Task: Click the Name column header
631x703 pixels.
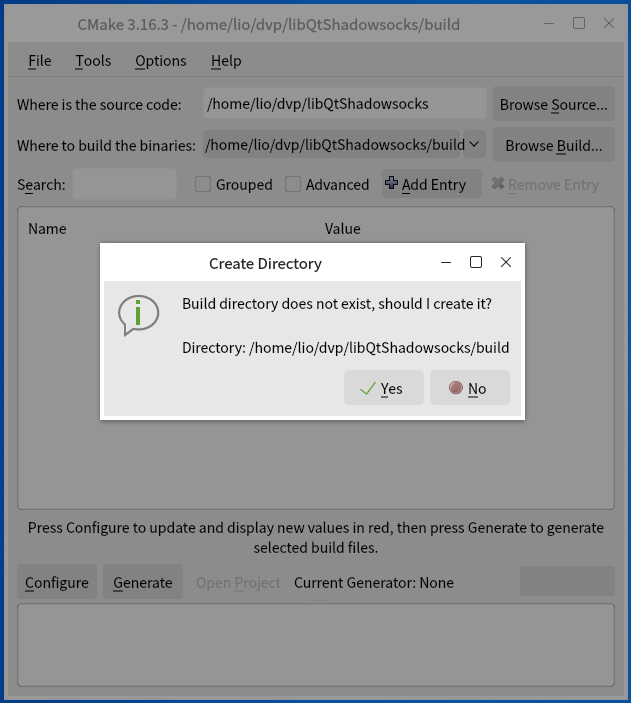Action: click(47, 229)
